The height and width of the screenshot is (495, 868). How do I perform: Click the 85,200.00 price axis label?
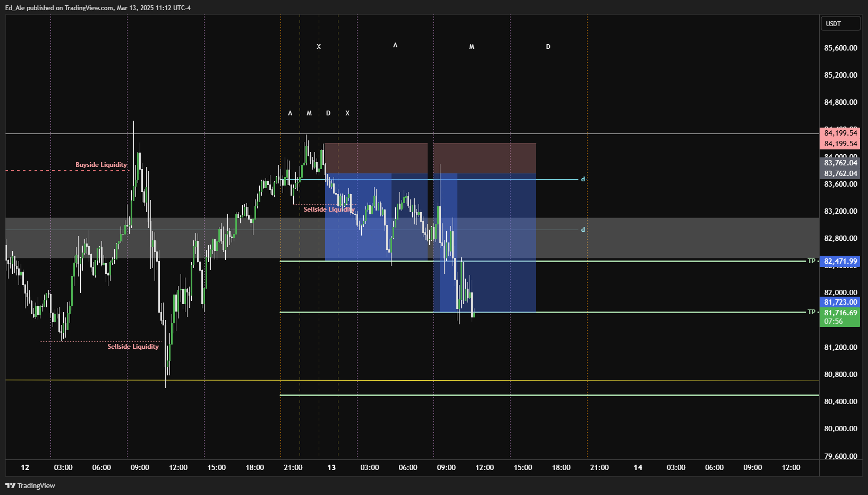[840, 75]
